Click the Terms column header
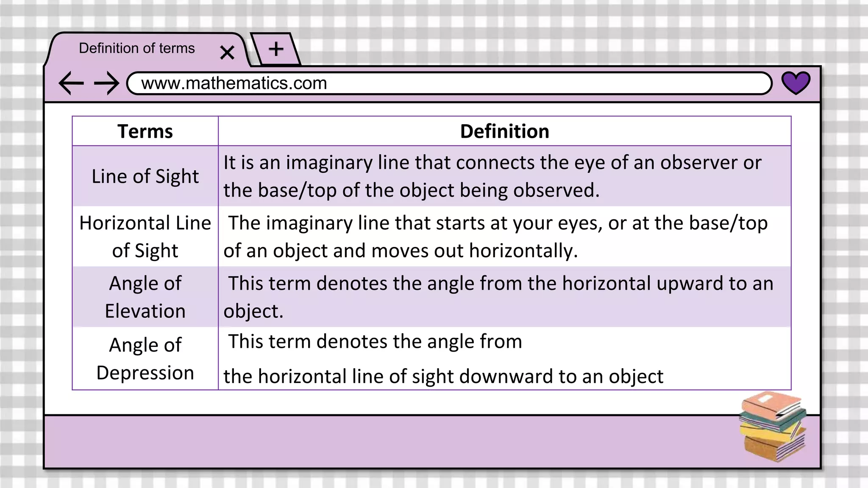The width and height of the screenshot is (868, 488). 145,131
